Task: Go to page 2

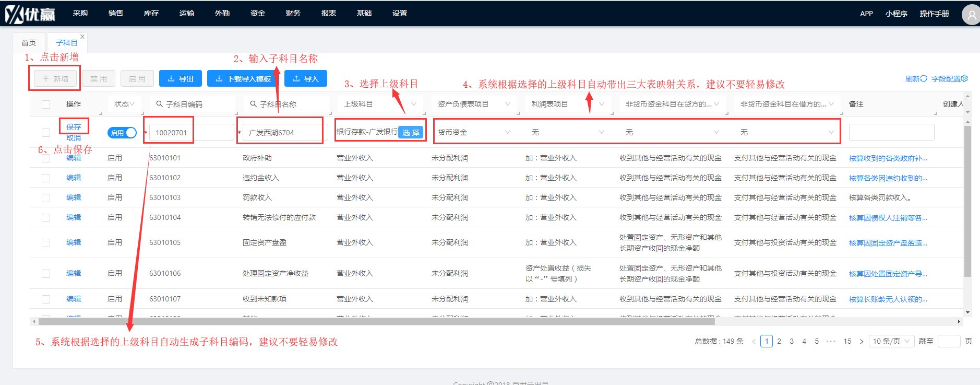Action: 779,341
